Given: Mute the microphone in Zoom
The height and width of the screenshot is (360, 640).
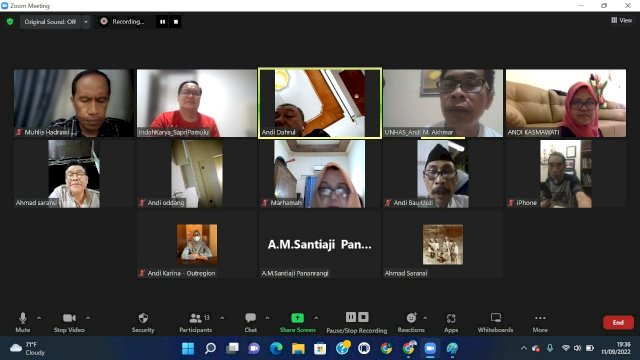Looking at the screenshot, I should click(x=23, y=322).
